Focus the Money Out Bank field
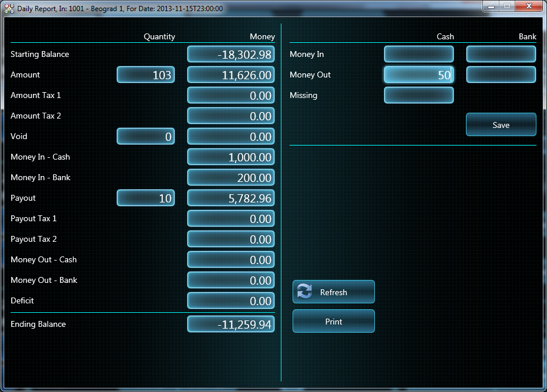The height and width of the screenshot is (392, 547). (501, 75)
